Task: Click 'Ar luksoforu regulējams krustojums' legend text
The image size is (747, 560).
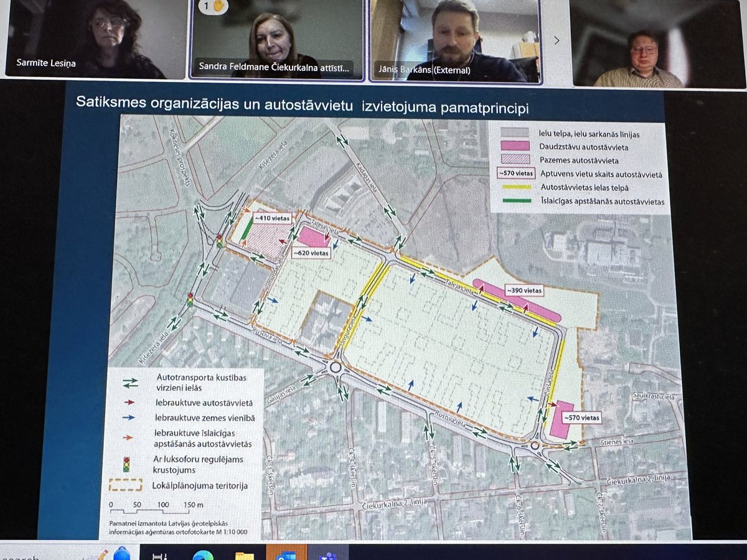Action: pos(199,464)
